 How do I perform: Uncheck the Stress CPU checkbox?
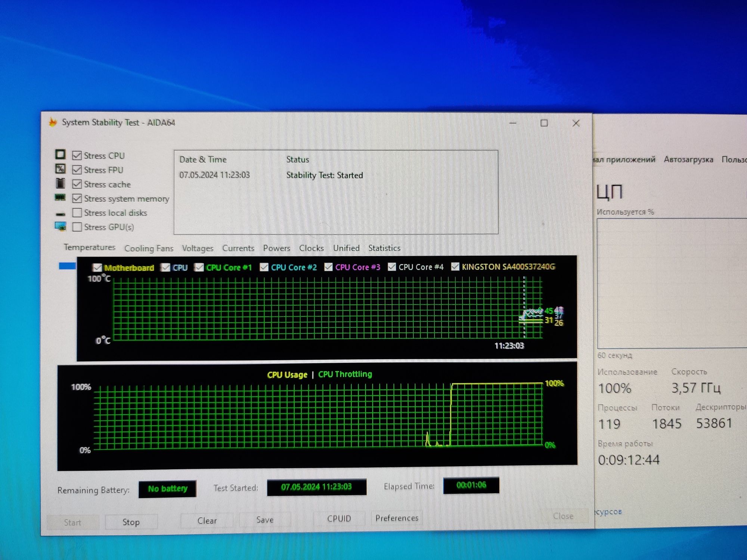[x=77, y=156]
